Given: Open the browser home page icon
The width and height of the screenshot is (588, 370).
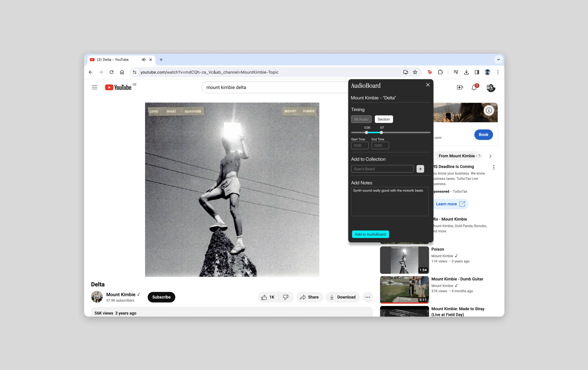Looking at the screenshot, I should point(122,72).
